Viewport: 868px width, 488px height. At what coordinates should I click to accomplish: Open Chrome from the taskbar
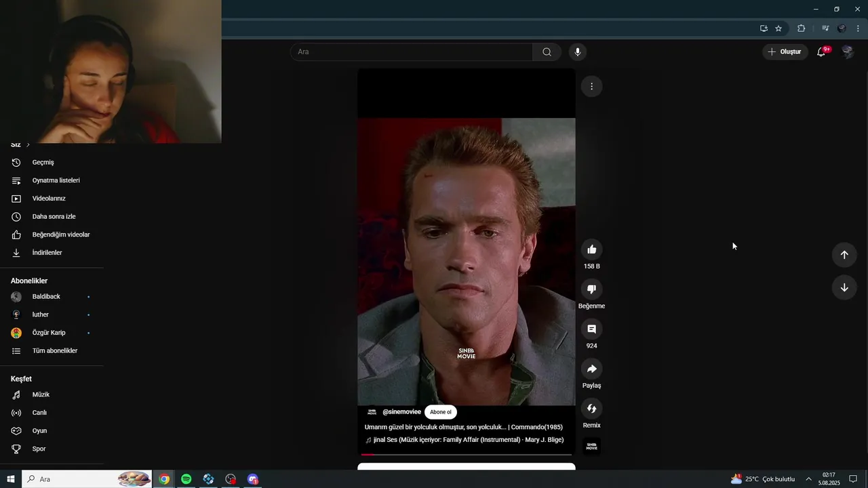(x=164, y=479)
